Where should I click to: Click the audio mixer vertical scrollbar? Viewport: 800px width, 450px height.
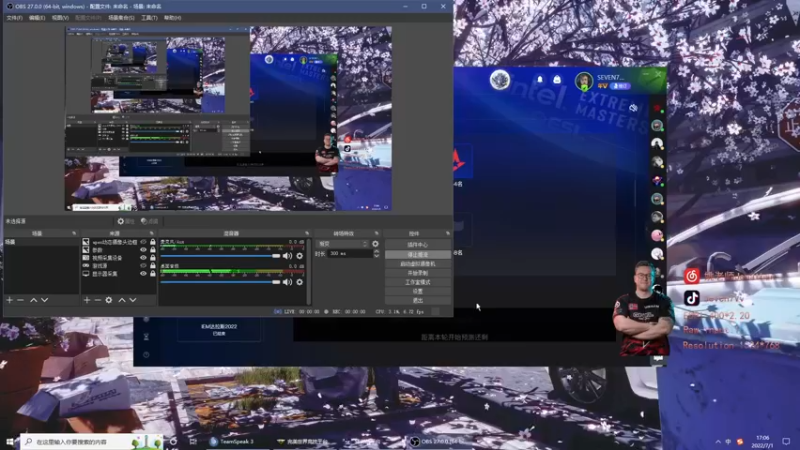click(308, 271)
